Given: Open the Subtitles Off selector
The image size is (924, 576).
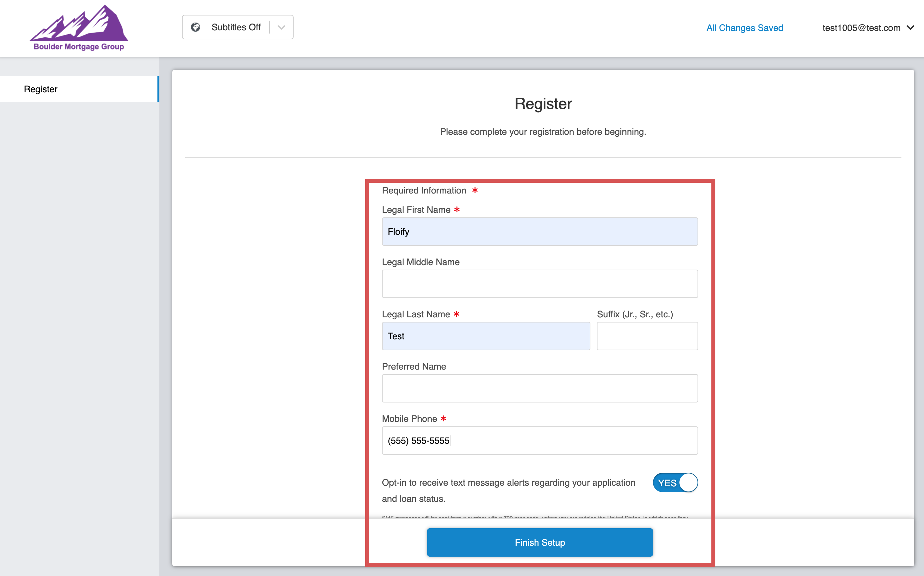Looking at the screenshot, I should pyautogui.click(x=236, y=27).
